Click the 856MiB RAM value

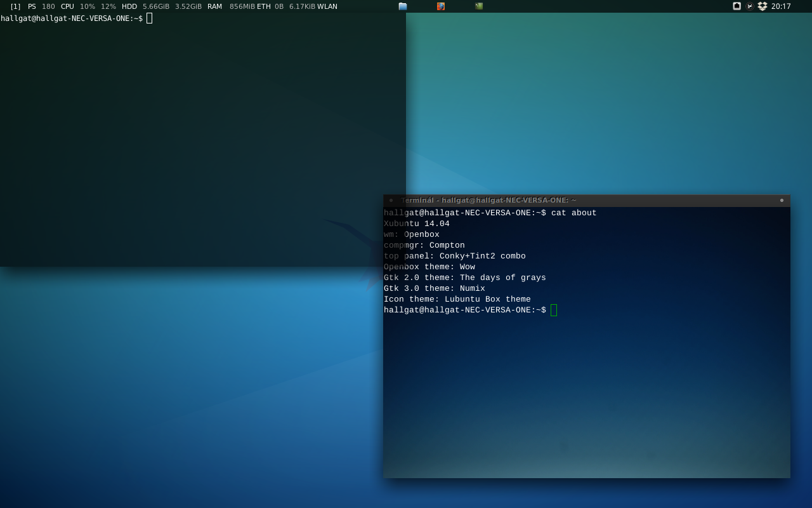tap(242, 6)
